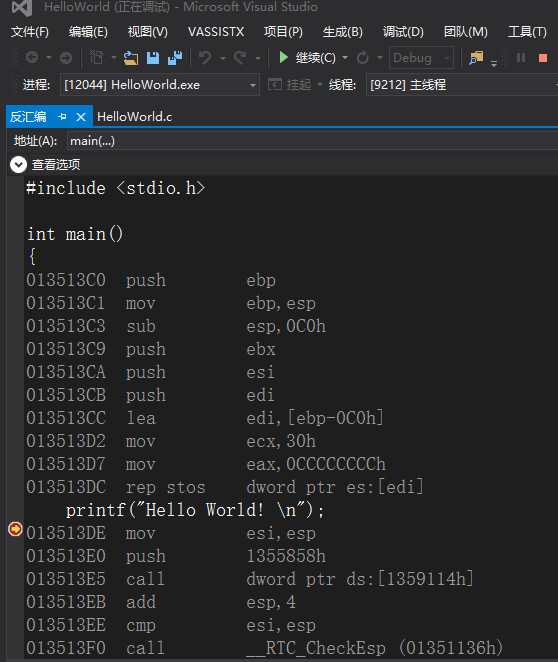Open the 工具(T) menu
The width and height of the screenshot is (558, 662).
coord(527,32)
